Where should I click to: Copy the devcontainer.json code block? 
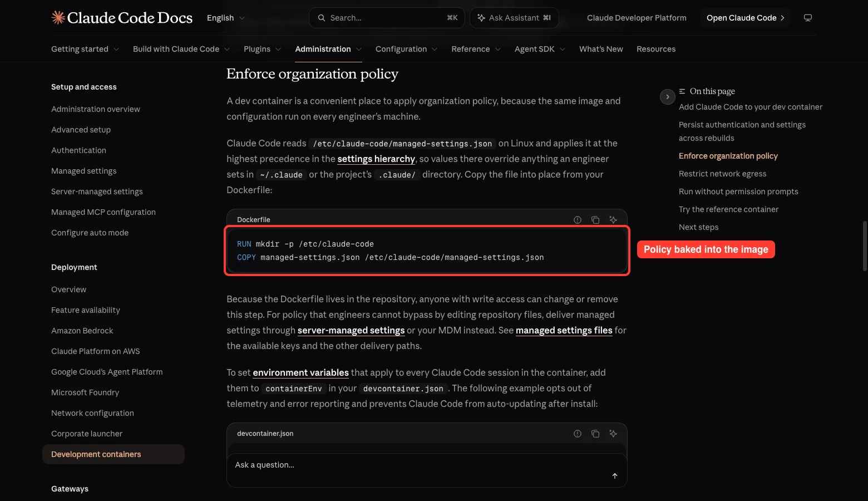point(595,434)
